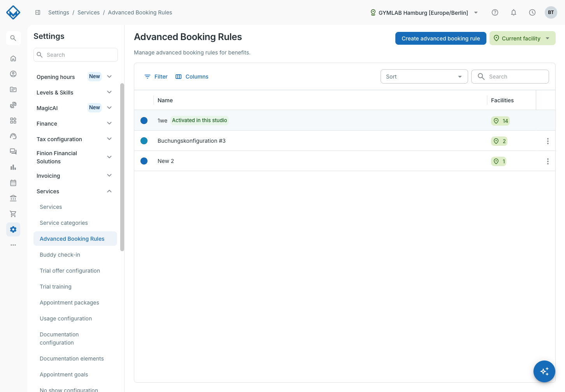The height and width of the screenshot is (392, 565).
Task: Click facilities badge 14 for 1we
Action: (500, 121)
